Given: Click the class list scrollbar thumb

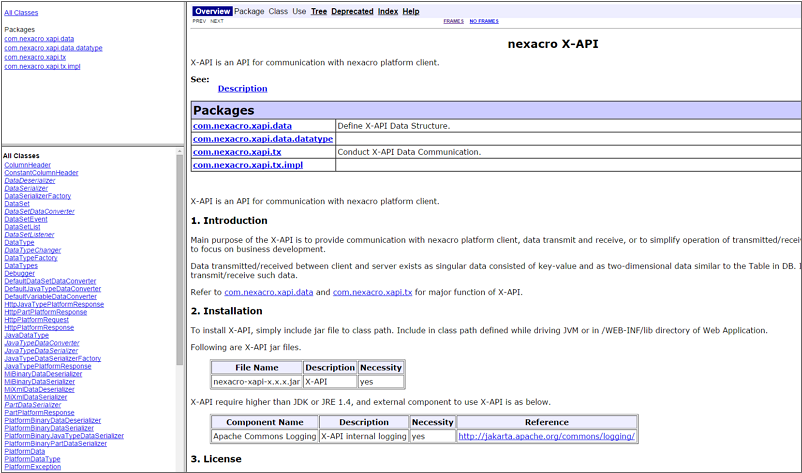Looking at the screenshot, I should click(x=180, y=260).
